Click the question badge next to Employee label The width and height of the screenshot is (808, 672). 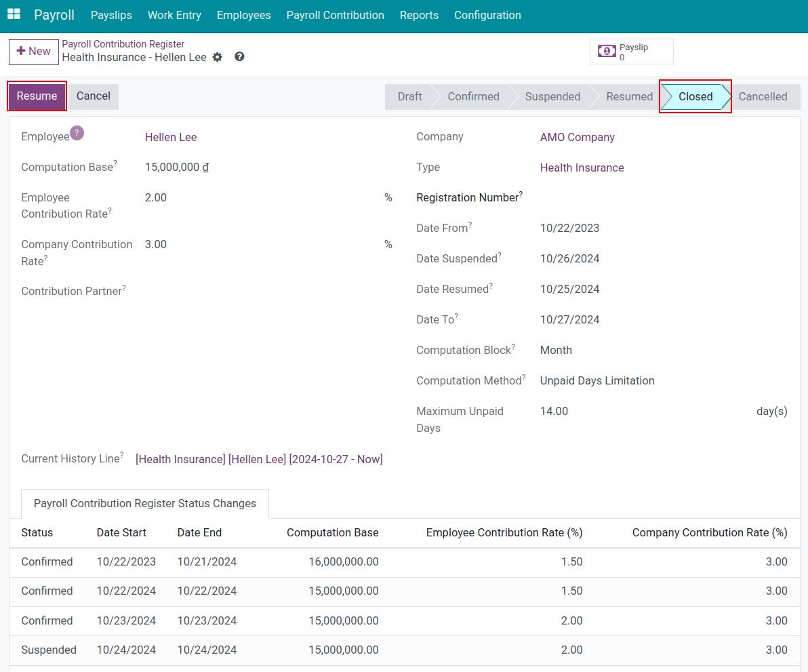(x=77, y=133)
